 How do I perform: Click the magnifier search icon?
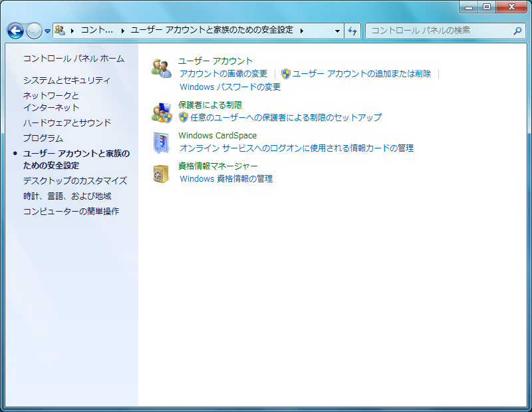click(x=517, y=31)
